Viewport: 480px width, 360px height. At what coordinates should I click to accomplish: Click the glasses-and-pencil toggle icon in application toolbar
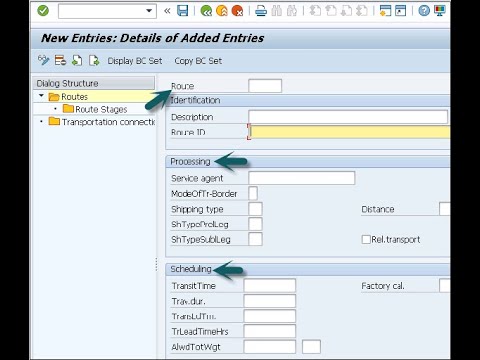point(43,60)
